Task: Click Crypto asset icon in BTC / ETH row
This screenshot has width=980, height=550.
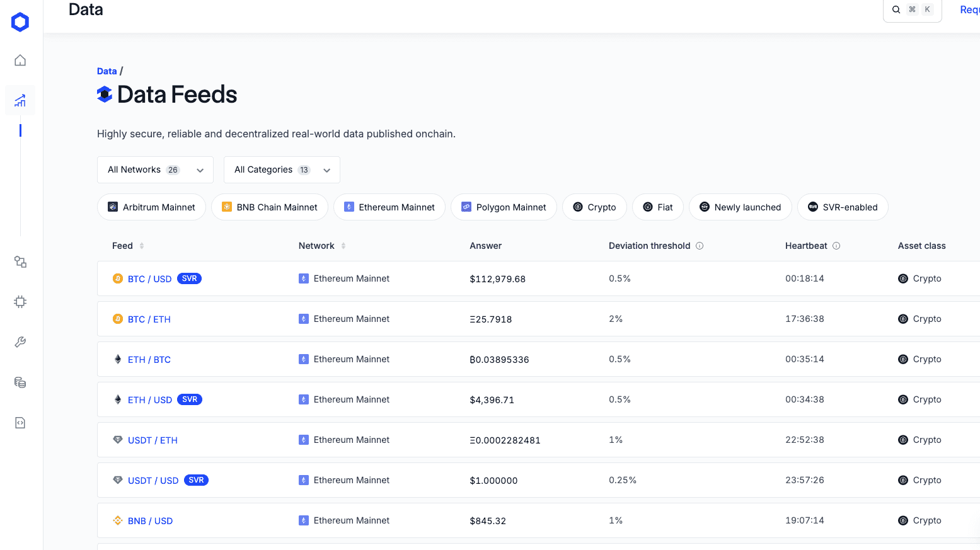Action: [x=903, y=319]
